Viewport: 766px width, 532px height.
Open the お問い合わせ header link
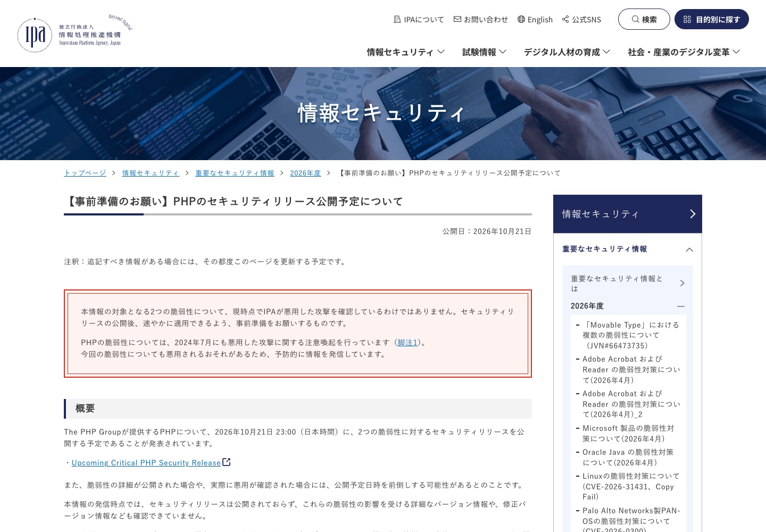click(481, 19)
